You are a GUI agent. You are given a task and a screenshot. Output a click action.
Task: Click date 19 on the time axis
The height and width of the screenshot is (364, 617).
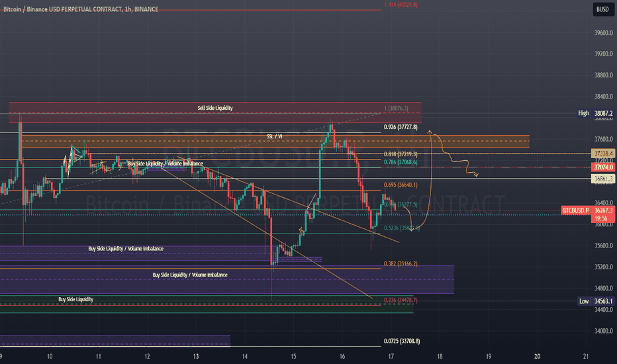pos(489,357)
